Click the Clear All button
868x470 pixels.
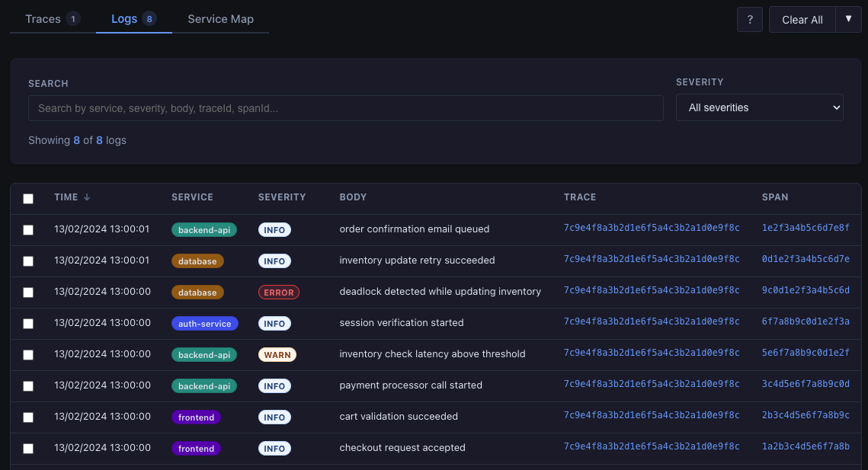802,19
